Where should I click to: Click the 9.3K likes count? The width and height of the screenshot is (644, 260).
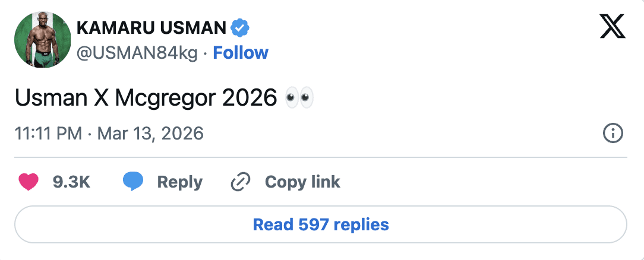click(x=71, y=182)
